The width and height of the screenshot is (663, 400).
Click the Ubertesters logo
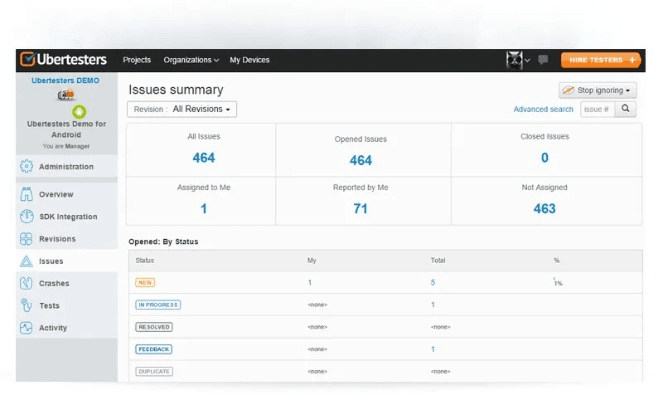click(x=66, y=60)
